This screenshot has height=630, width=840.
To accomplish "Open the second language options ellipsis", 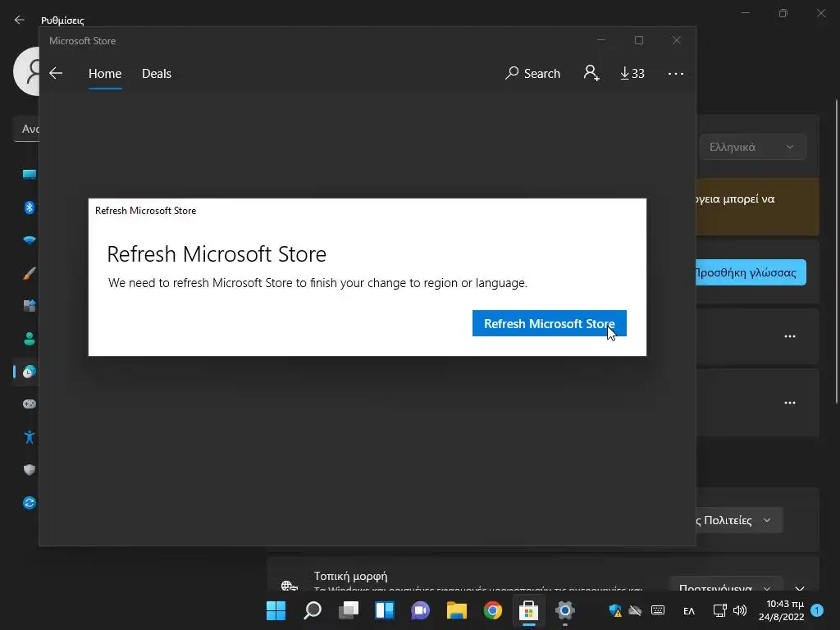I will 790,403.
